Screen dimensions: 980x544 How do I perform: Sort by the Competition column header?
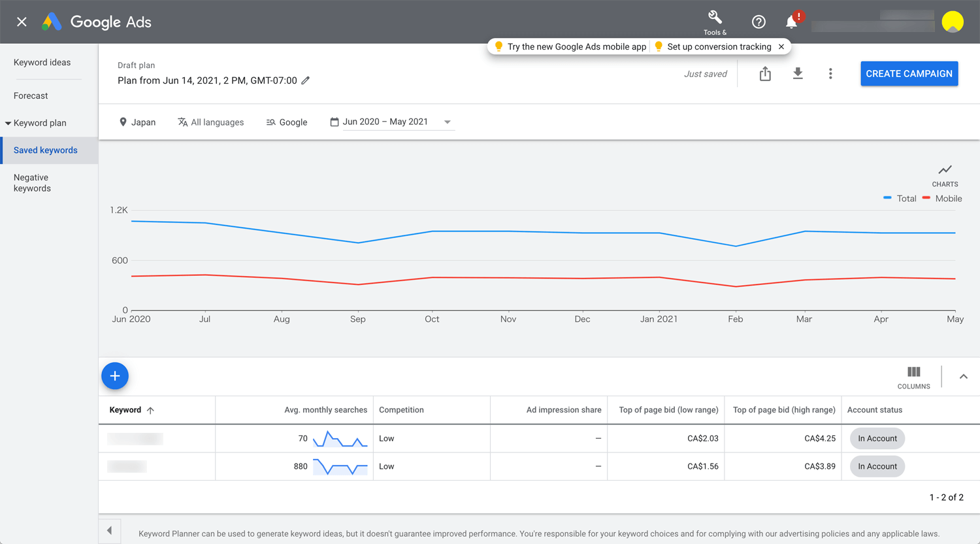tap(401, 410)
